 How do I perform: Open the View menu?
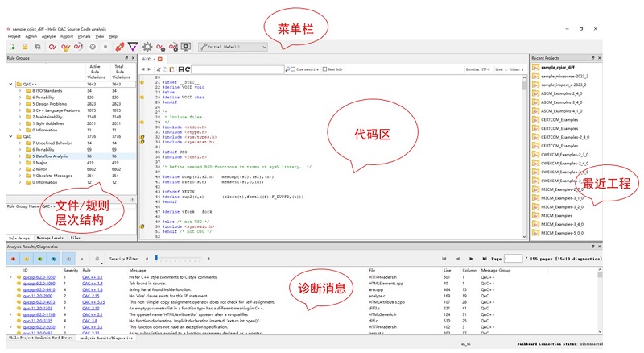tap(99, 36)
